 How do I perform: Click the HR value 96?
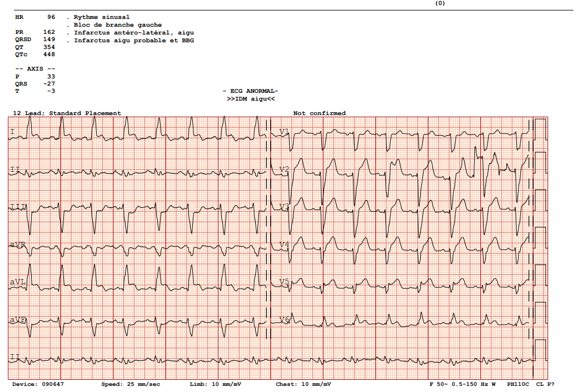(x=51, y=17)
